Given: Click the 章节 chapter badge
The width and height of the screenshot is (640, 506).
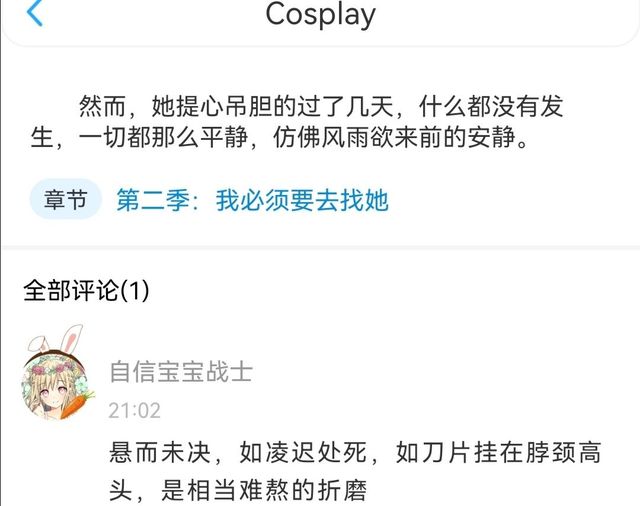Looking at the screenshot, I should 65,200.
